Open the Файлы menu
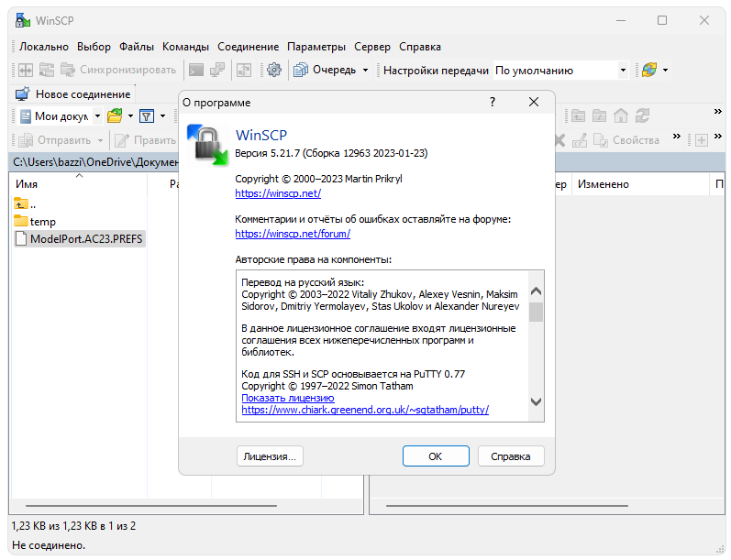Screen dimensions: 731x560 [x=136, y=47]
